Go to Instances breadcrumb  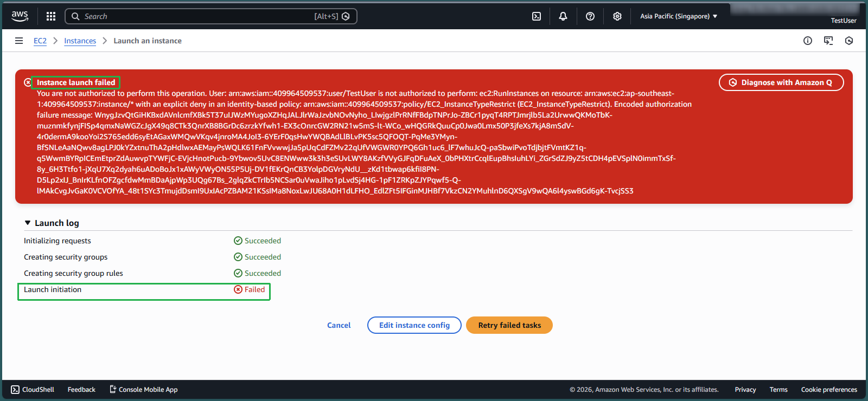coord(80,41)
